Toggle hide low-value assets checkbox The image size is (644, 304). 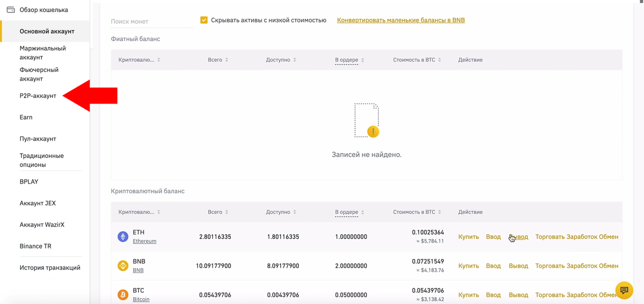click(204, 20)
